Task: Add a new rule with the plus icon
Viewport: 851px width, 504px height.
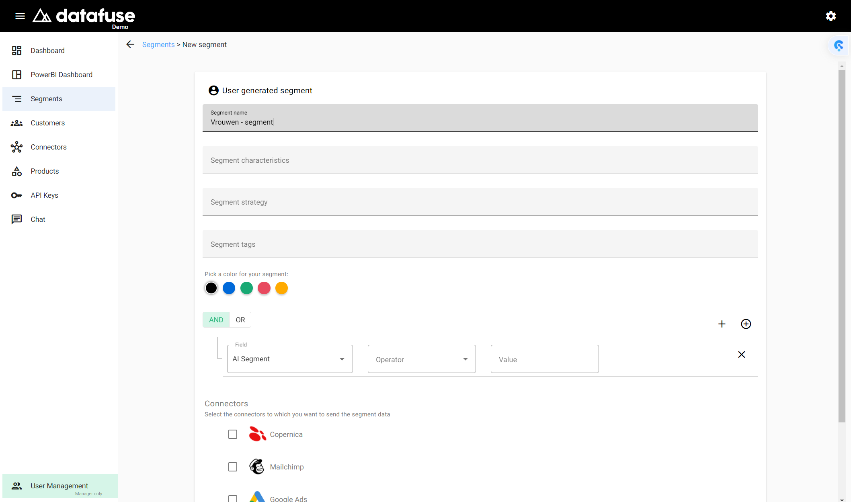Action: (x=722, y=324)
